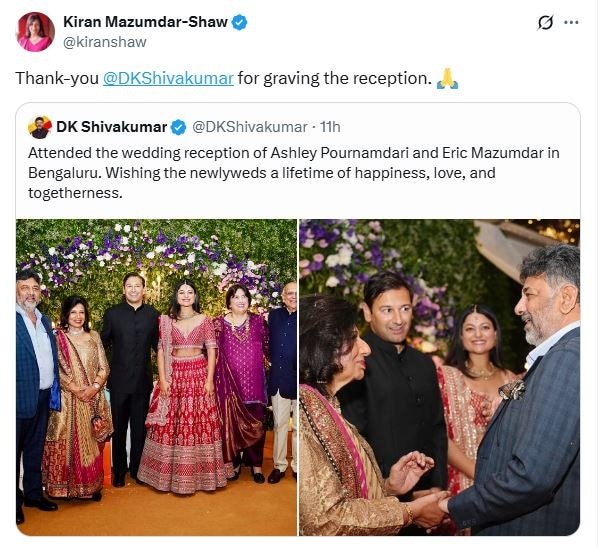Click 'togetherness.' line in quoted tweet

pyautogui.click(x=75, y=193)
